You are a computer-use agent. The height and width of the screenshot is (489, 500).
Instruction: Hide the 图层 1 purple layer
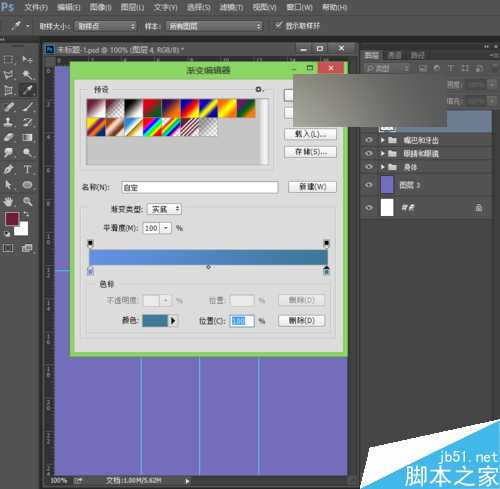point(369,185)
